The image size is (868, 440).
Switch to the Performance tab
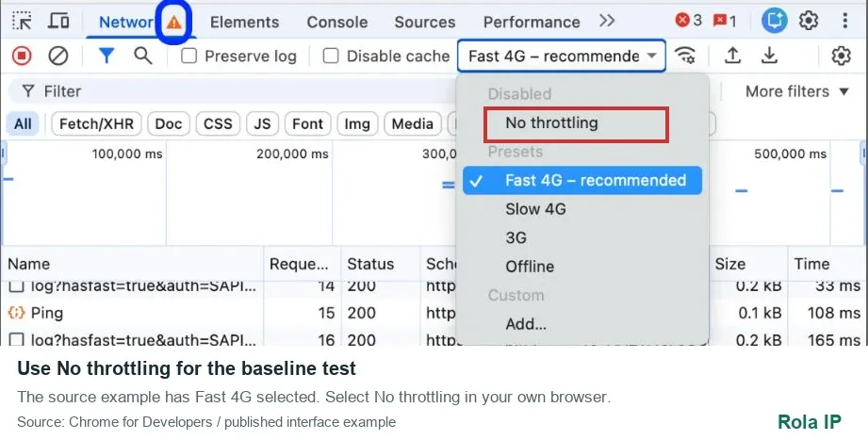coord(532,22)
